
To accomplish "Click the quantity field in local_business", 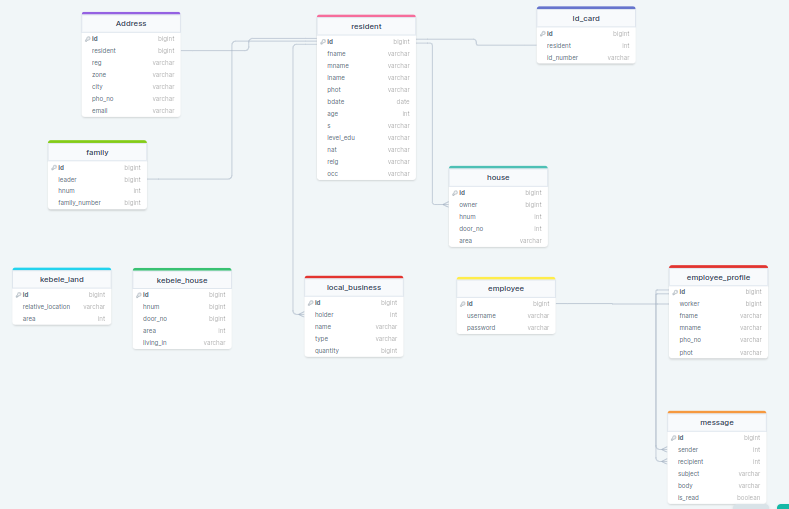I will point(354,351).
